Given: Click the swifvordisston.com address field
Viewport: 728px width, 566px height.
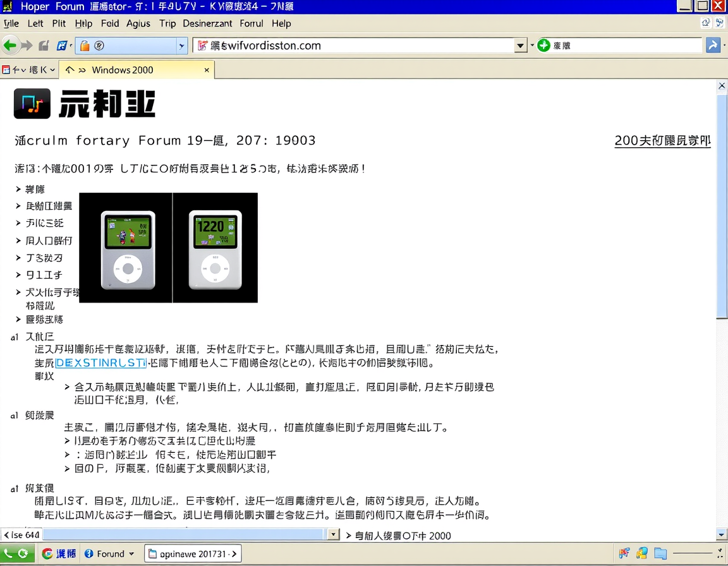Looking at the screenshot, I should [x=355, y=45].
